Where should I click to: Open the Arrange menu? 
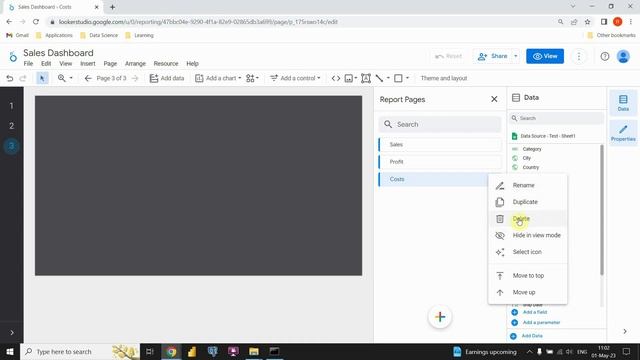coord(135,64)
